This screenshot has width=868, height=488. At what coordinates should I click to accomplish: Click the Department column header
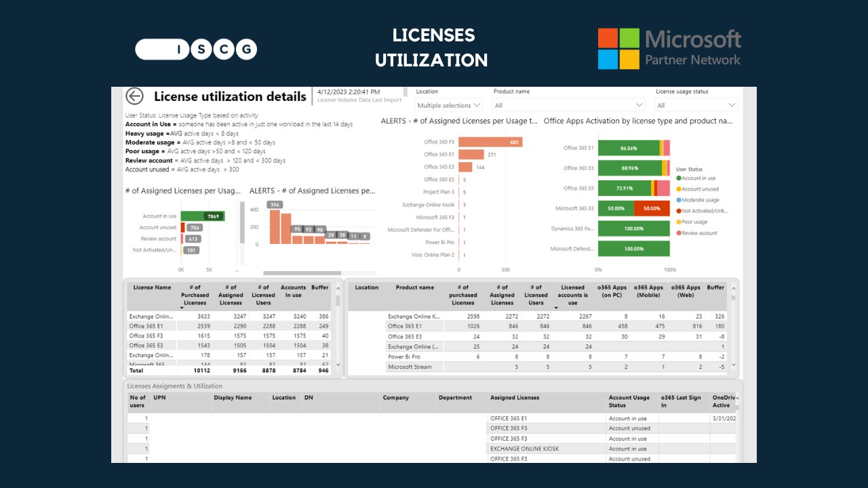pos(455,398)
